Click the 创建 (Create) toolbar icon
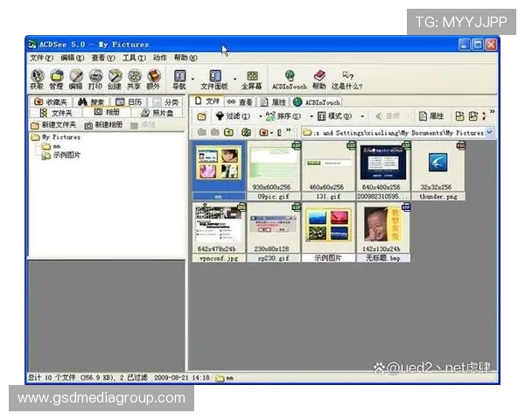The height and width of the screenshot is (420, 525). [x=115, y=79]
